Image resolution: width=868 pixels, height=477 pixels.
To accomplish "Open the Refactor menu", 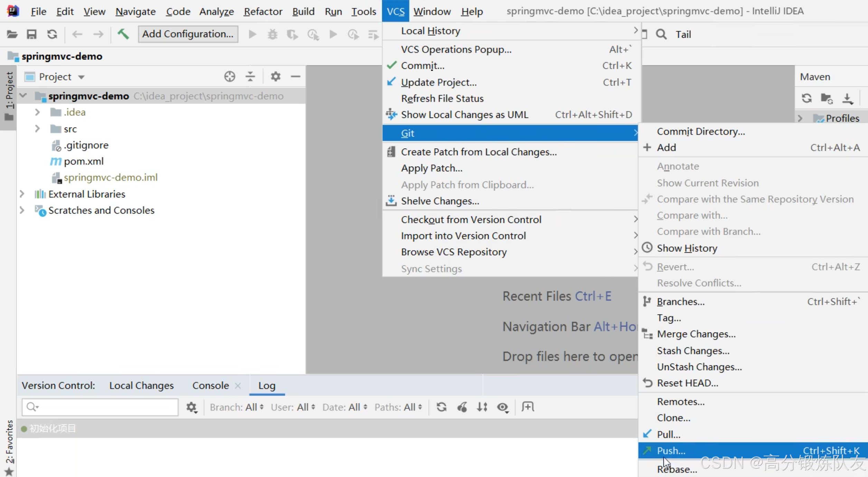I will [263, 11].
